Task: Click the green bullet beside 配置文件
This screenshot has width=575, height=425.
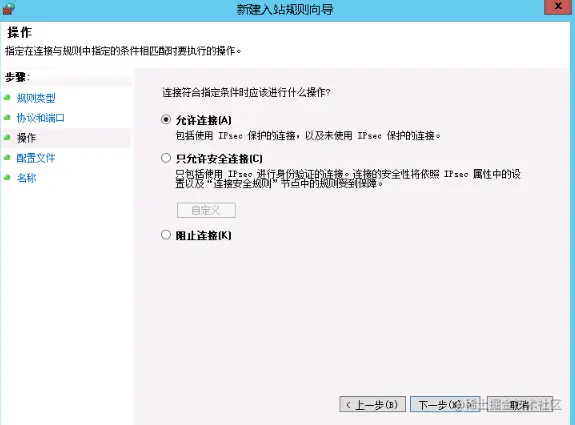Action: point(7,158)
